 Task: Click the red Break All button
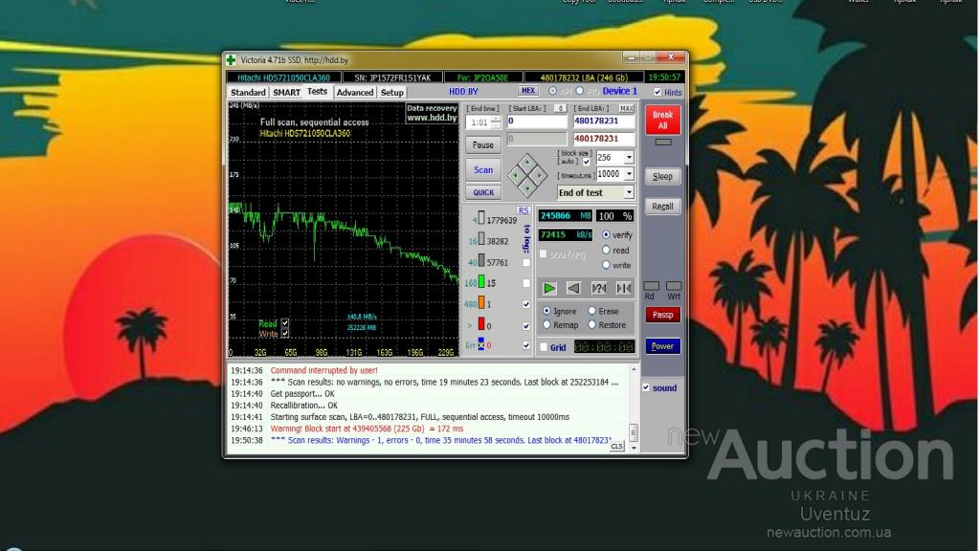(662, 120)
